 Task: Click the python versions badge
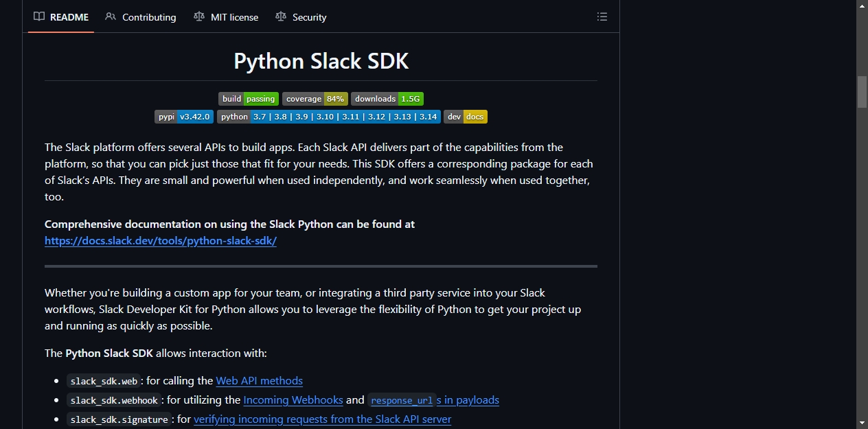(x=329, y=117)
